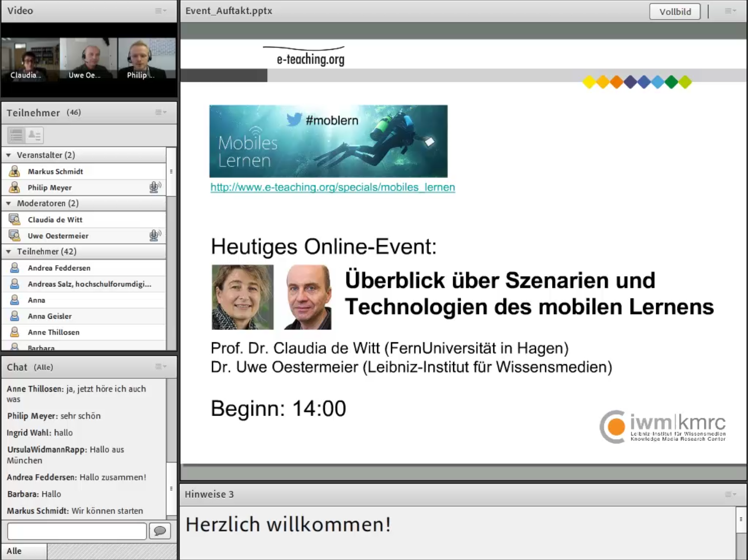Click Ingrid Wahl's "hallo" chat message

[40, 433]
